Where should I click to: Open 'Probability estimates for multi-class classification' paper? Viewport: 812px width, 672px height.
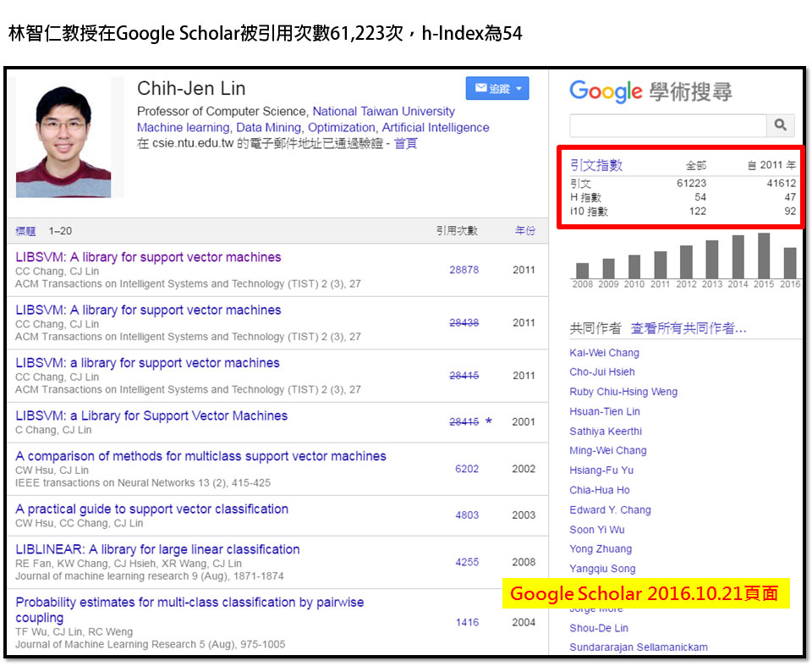tap(189, 610)
